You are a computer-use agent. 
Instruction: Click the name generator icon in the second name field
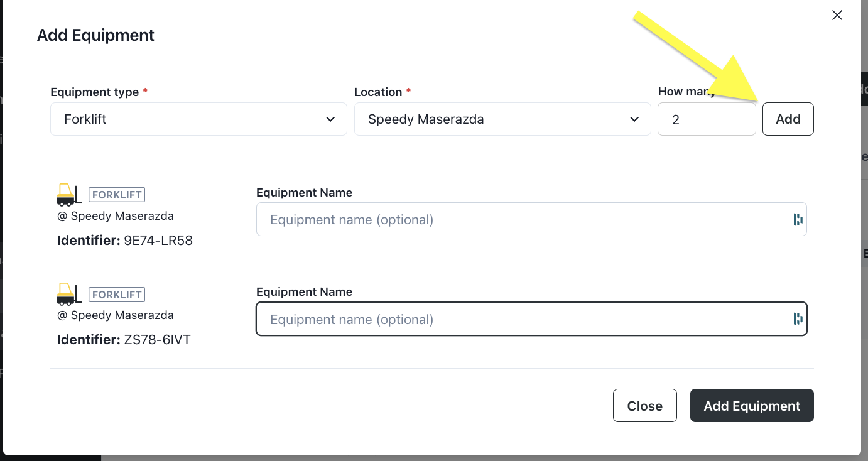coord(798,318)
